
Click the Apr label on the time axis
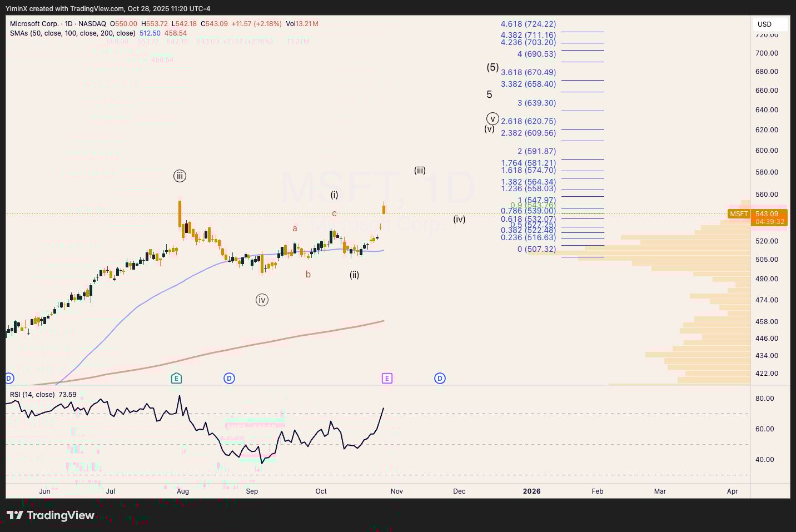pyautogui.click(x=733, y=491)
